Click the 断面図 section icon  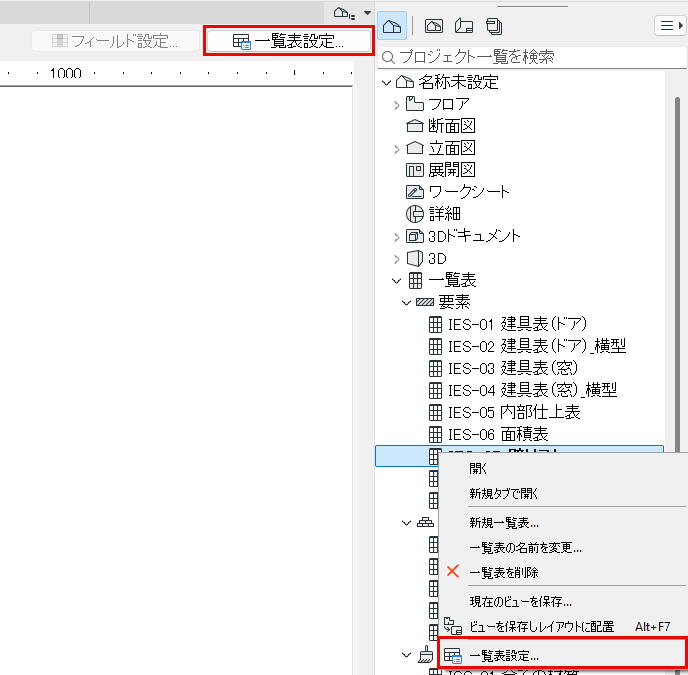click(415, 126)
